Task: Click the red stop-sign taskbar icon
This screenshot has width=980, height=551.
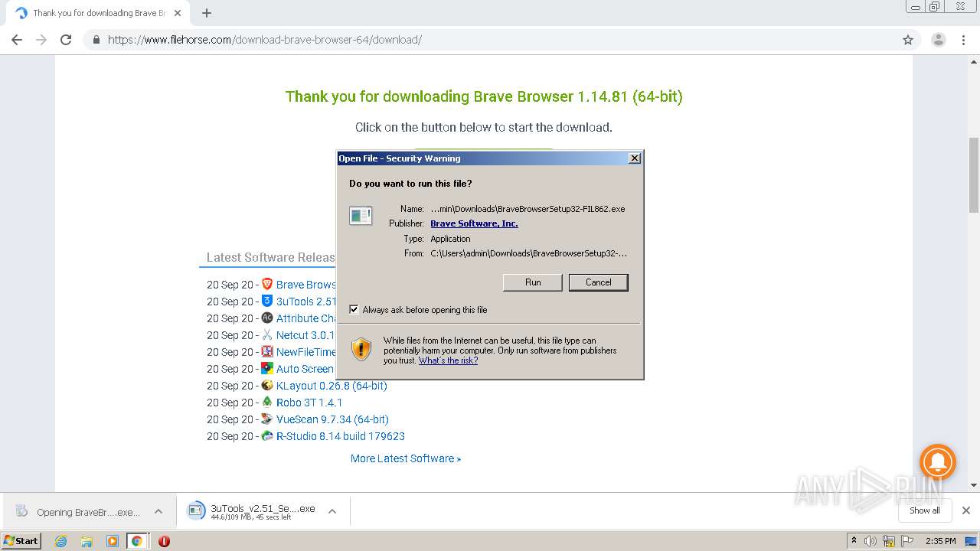Action: 164,541
